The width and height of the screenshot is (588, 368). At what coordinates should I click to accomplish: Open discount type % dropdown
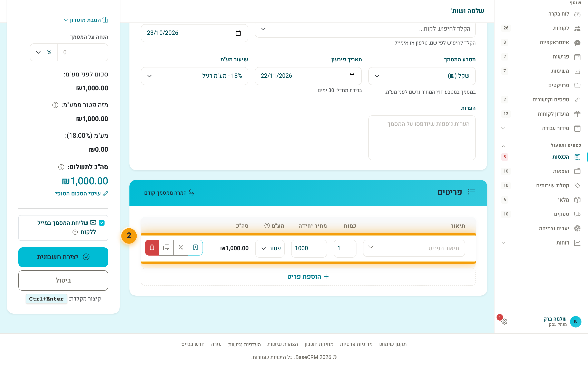click(x=44, y=52)
